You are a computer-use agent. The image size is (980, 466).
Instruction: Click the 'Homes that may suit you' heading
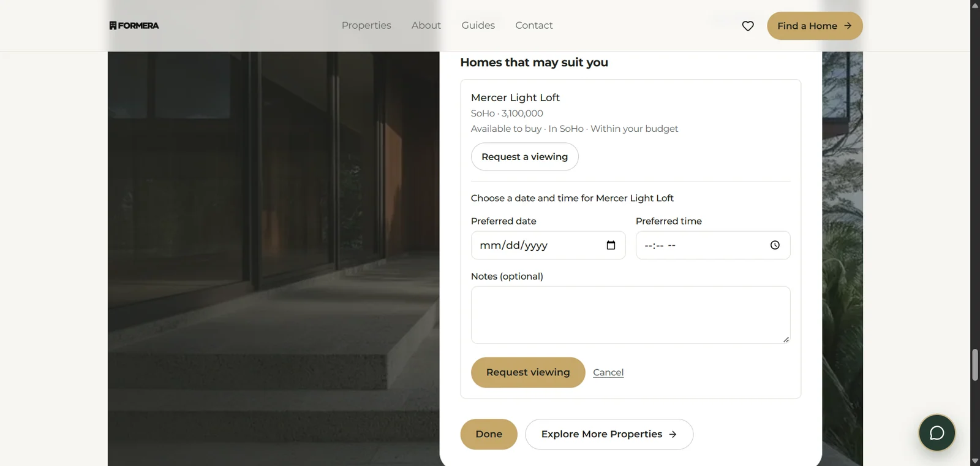[534, 63]
